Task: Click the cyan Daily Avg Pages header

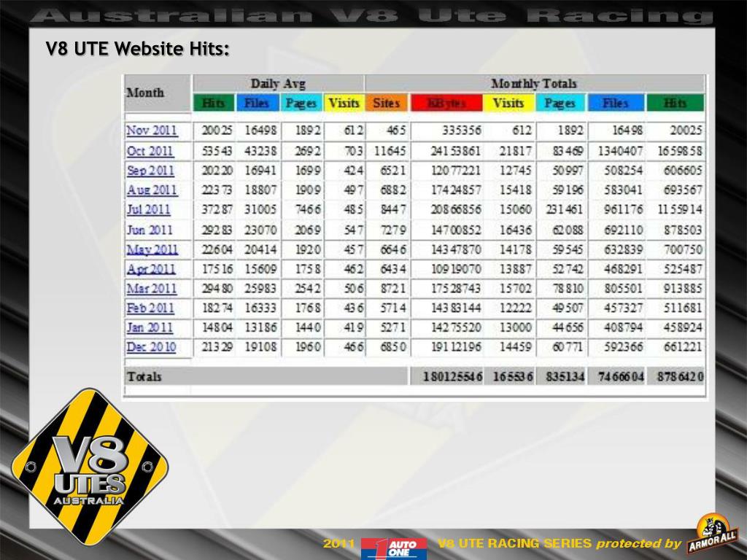Action: [301, 103]
